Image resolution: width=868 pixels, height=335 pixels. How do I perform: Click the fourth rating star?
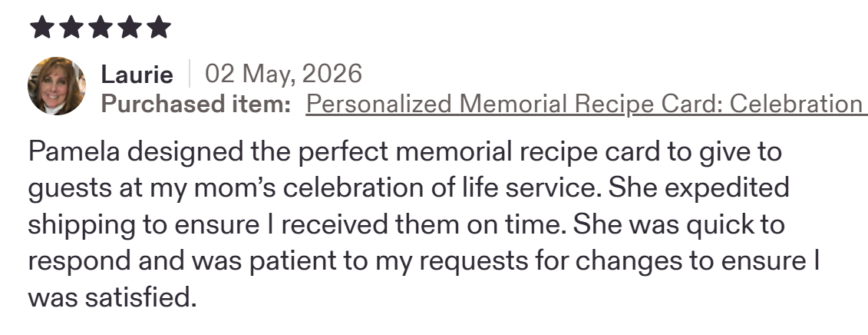(130, 27)
